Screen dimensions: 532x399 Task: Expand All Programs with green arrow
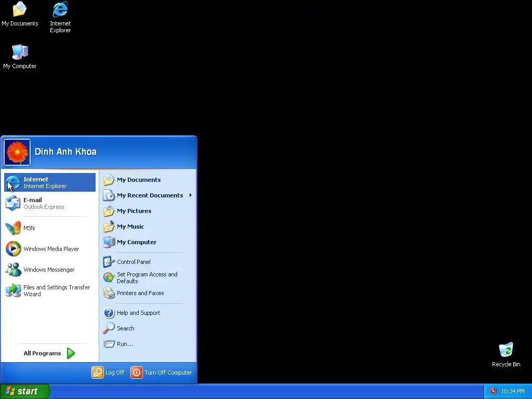point(71,353)
